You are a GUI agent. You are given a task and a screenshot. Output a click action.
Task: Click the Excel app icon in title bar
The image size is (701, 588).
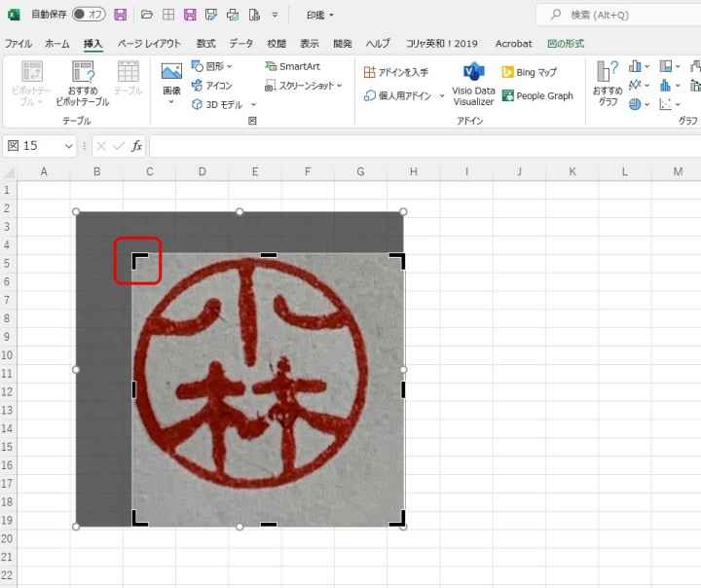[14, 15]
